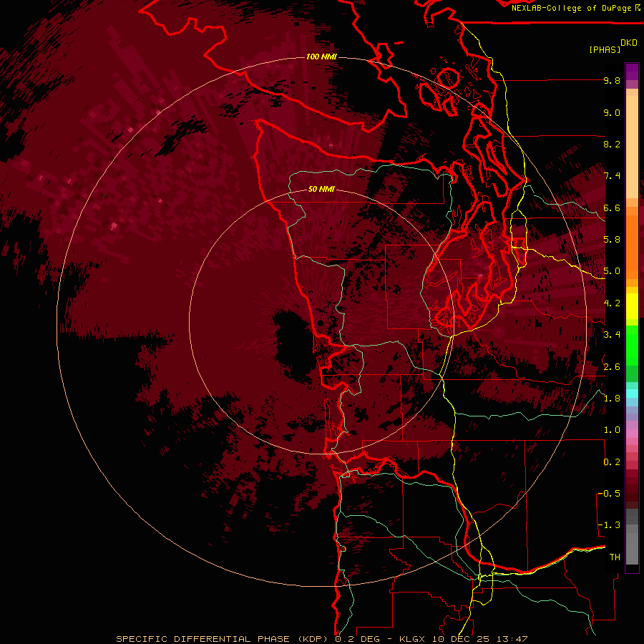Click the 0.2 scale value
Screen dimensions: 644x644
612,462
